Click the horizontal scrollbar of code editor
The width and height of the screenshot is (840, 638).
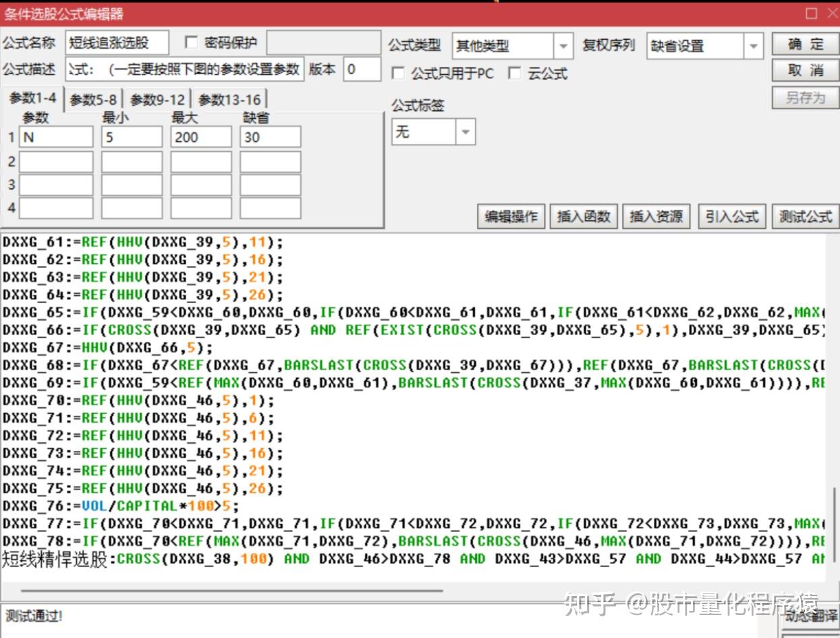point(231,591)
